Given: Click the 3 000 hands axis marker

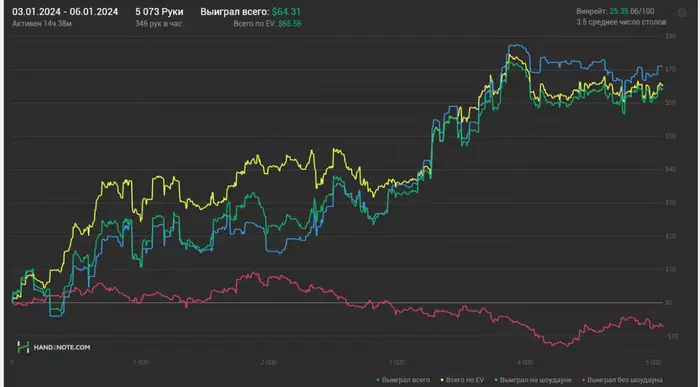Looking at the screenshot, I should pos(396,362).
